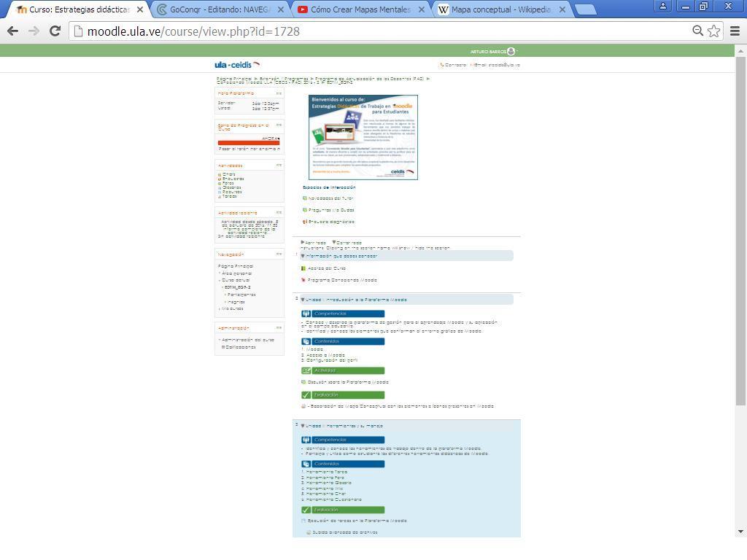Open the Arturo Barrios user menu
The image size is (747, 560).
(493, 52)
